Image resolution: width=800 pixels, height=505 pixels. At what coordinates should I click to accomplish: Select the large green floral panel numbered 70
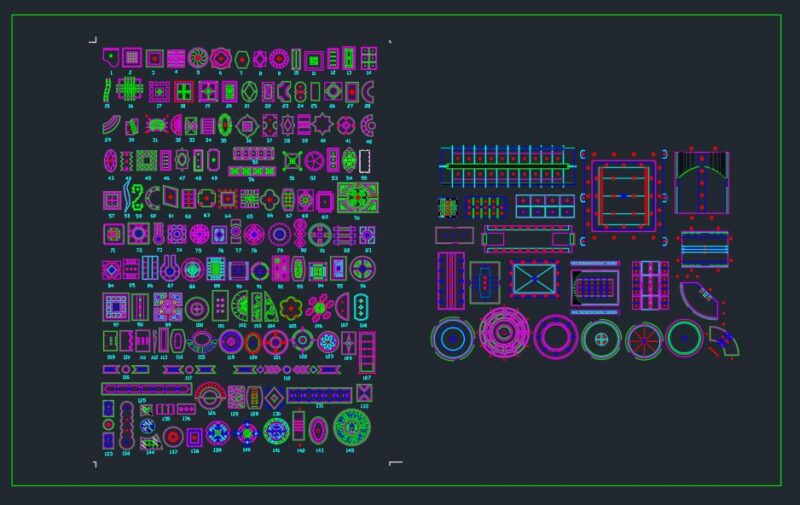(x=358, y=197)
